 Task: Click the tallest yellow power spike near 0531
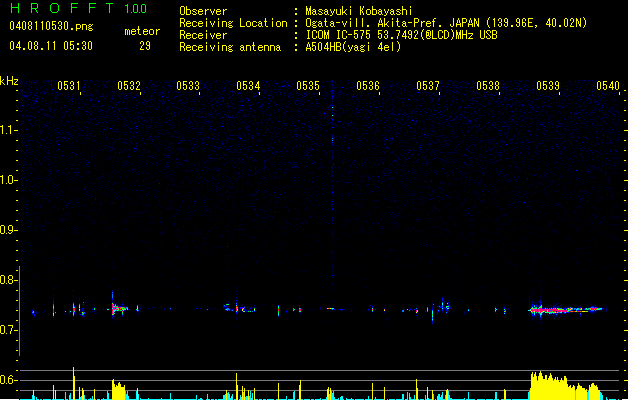(73, 383)
